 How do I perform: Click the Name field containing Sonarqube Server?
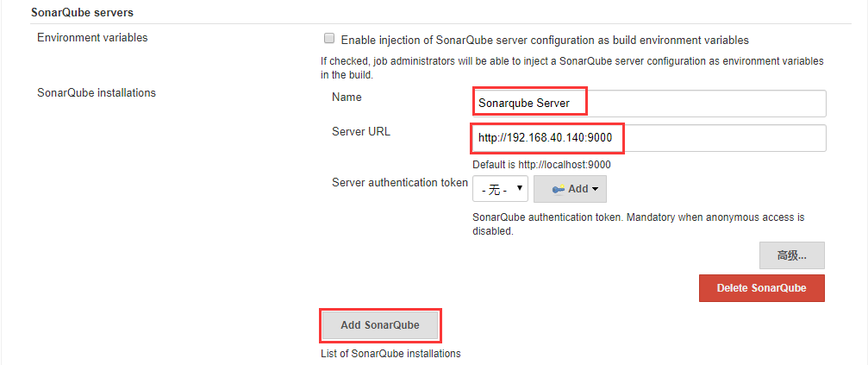coord(649,104)
